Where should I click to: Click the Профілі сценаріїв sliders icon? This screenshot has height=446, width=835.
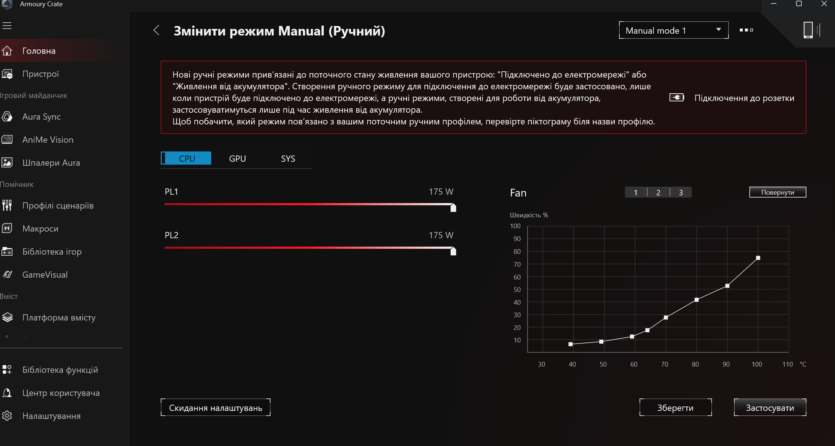(7, 205)
